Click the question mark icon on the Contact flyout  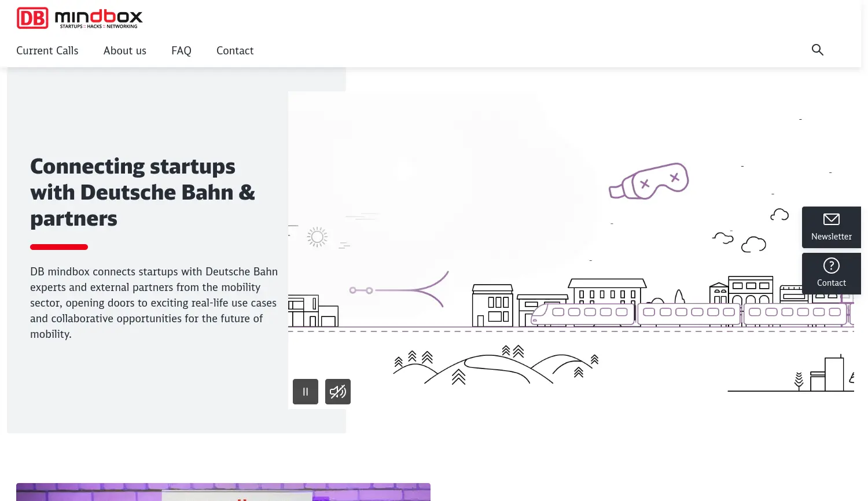point(832,266)
